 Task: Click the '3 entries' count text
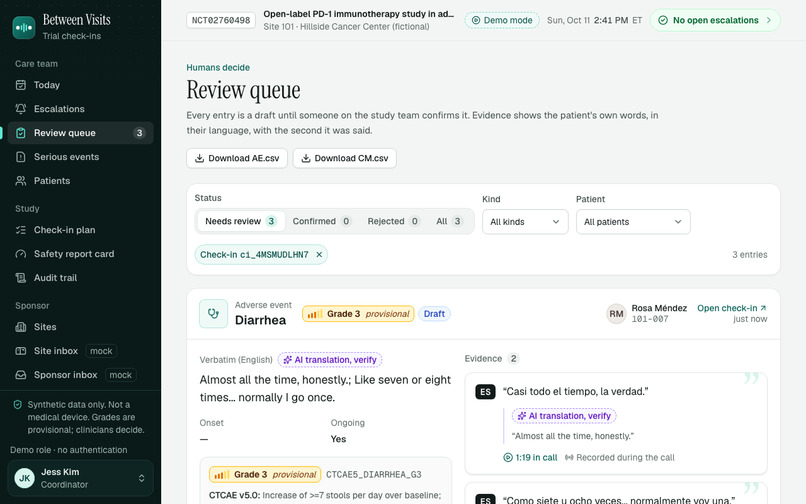tap(749, 255)
